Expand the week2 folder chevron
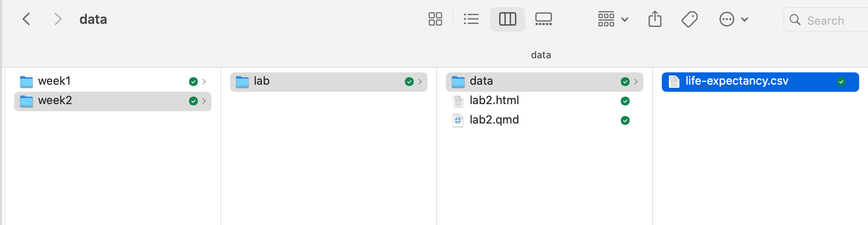Viewport: 868px width, 225px height. (204, 101)
